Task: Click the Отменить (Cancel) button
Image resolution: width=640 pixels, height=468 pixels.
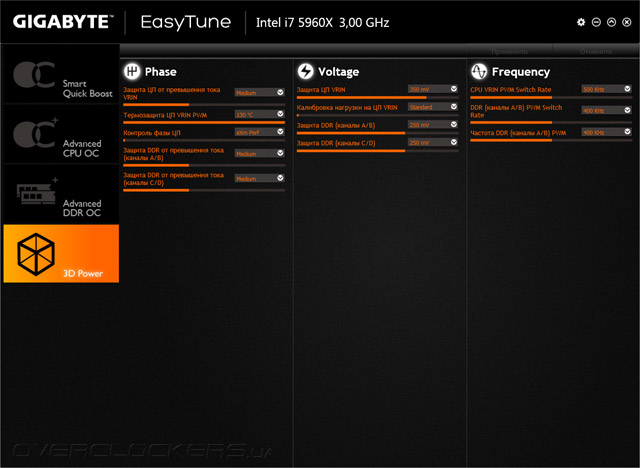Action: coord(596,51)
